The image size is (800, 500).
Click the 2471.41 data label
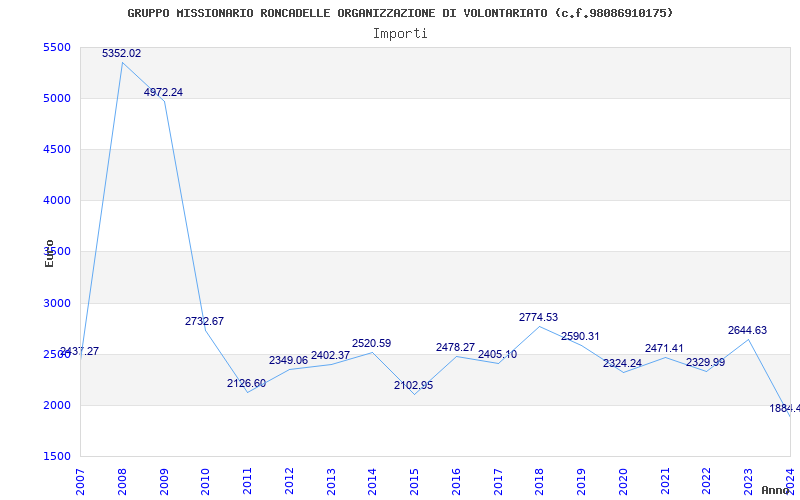point(664,348)
